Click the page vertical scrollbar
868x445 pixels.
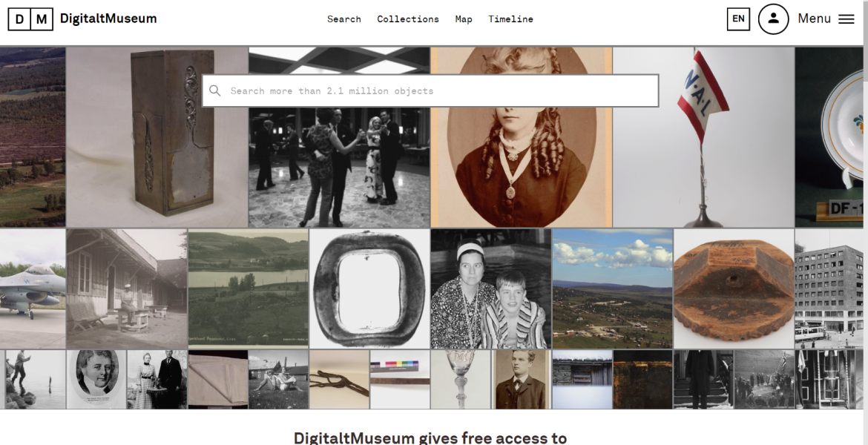coord(865,222)
